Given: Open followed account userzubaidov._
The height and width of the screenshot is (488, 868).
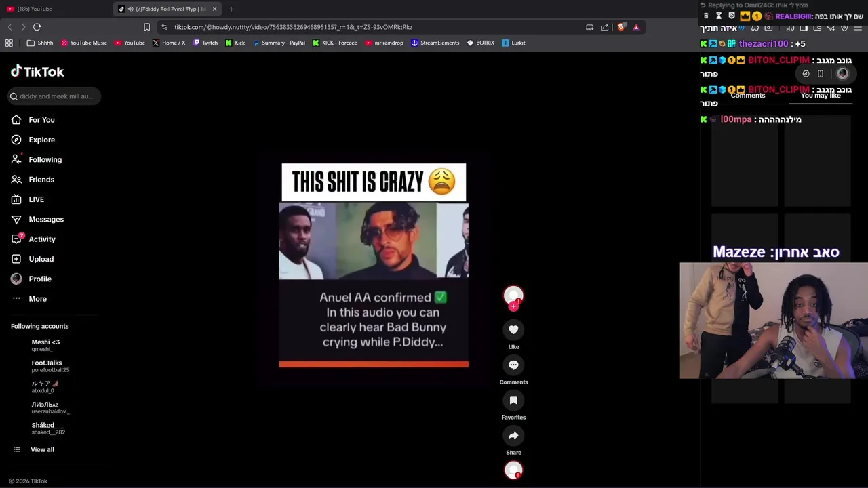Looking at the screenshot, I should [x=50, y=408].
